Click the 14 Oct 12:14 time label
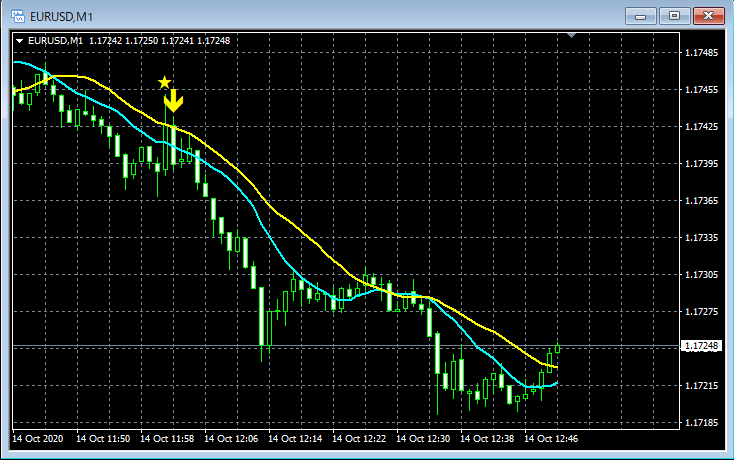This screenshot has height=460, width=734. (295, 439)
